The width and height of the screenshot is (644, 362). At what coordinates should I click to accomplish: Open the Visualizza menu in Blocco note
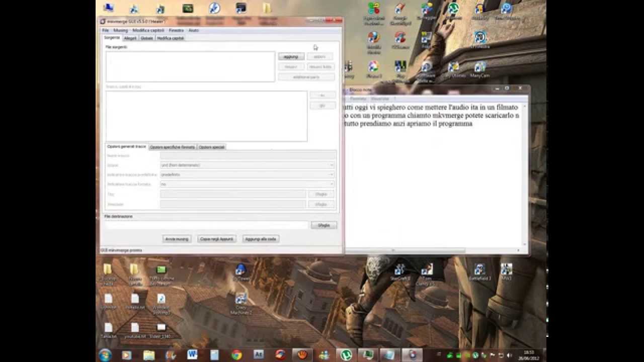[380, 99]
